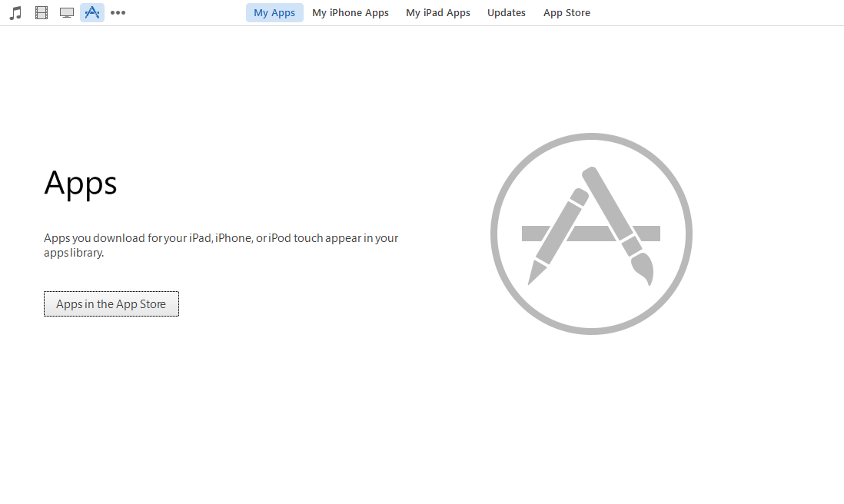Viewport: 844px width, 504px height.
Task: Open the Music library icon
Action: coord(15,12)
